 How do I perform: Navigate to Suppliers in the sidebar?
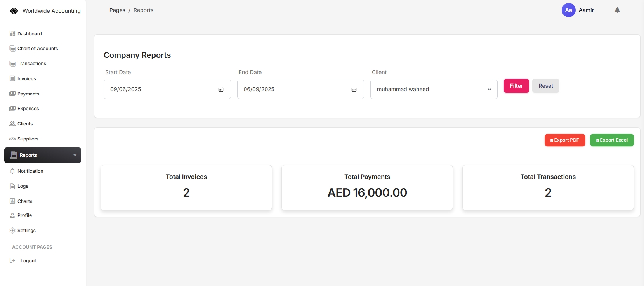coord(28,139)
